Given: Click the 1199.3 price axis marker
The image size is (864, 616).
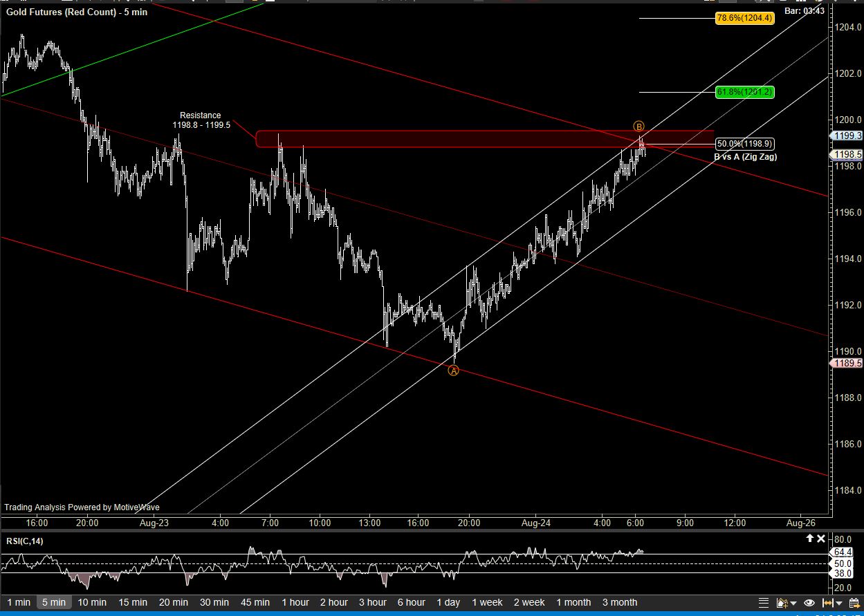Looking at the screenshot, I should 847,136.
